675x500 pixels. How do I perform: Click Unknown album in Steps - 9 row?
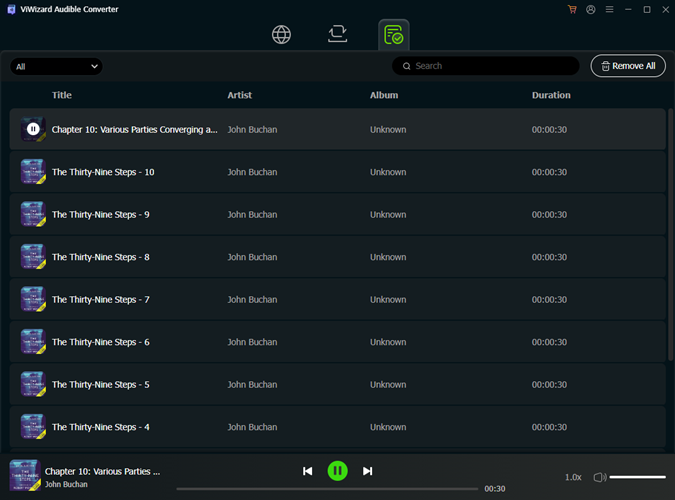[x=388, y=214]
